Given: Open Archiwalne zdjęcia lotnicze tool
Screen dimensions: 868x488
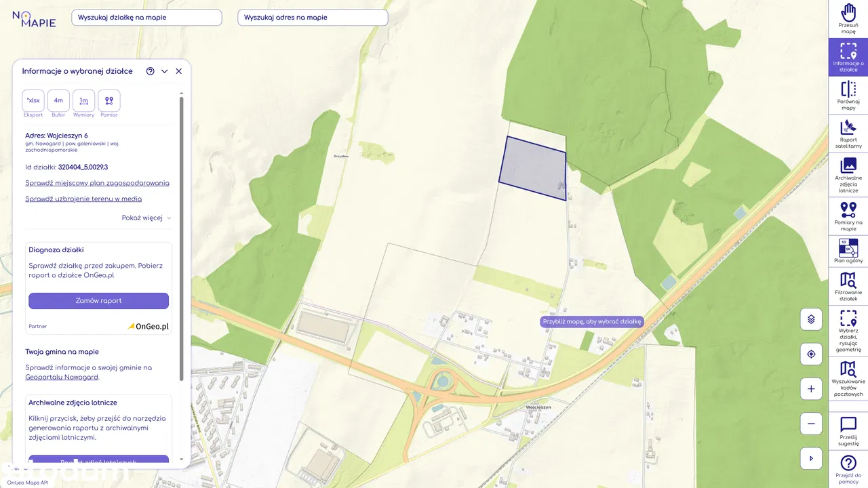Looking at the screenshot, I should click(848, 175).
